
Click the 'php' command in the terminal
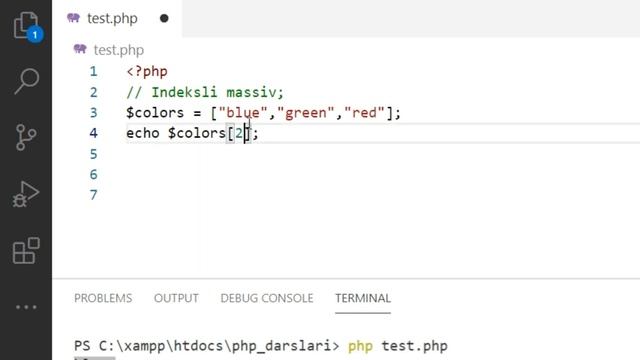tap(360, 347)
